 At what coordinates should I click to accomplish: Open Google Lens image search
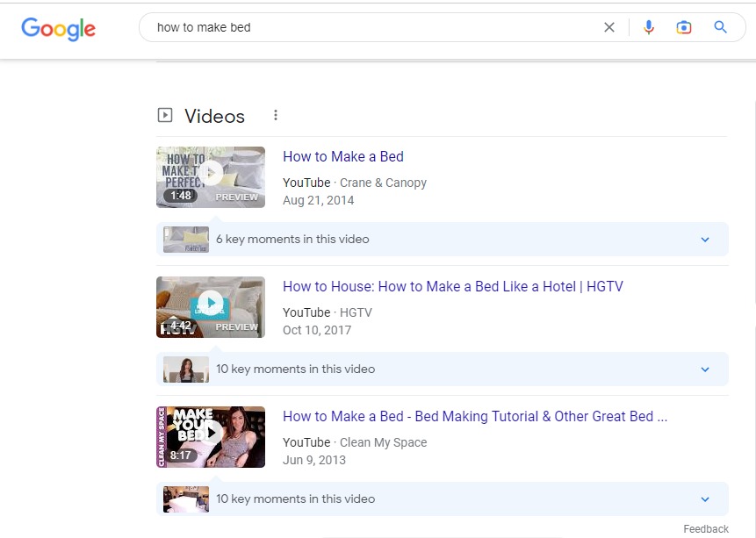(x=684, y=27)
